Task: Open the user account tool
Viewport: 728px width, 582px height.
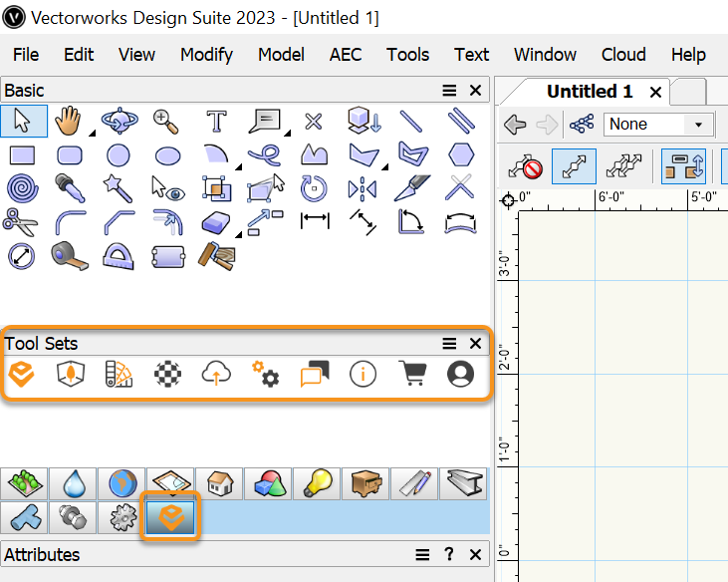Action: point(460,374)
